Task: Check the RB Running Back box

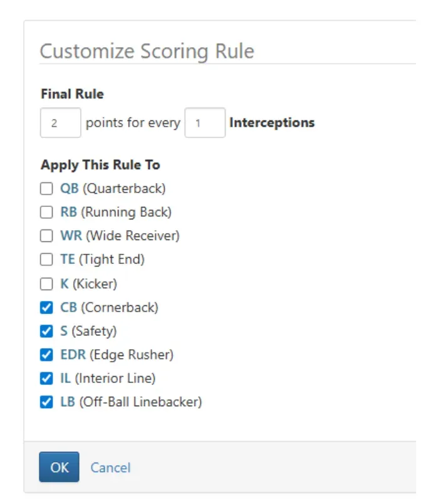Action: (46, 213)
